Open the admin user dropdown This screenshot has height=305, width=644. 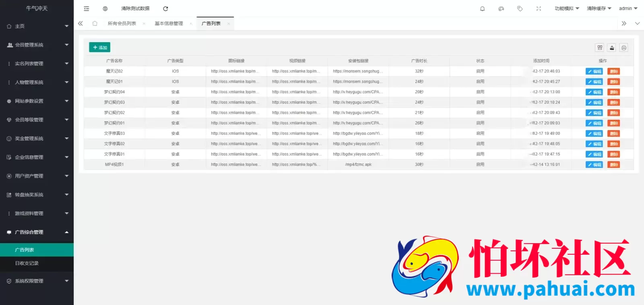628,8
